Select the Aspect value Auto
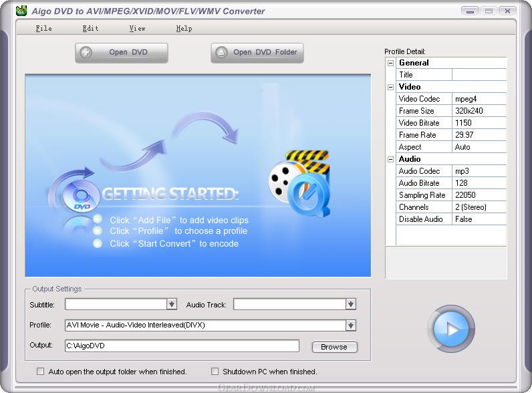 (x=479, y=147)
